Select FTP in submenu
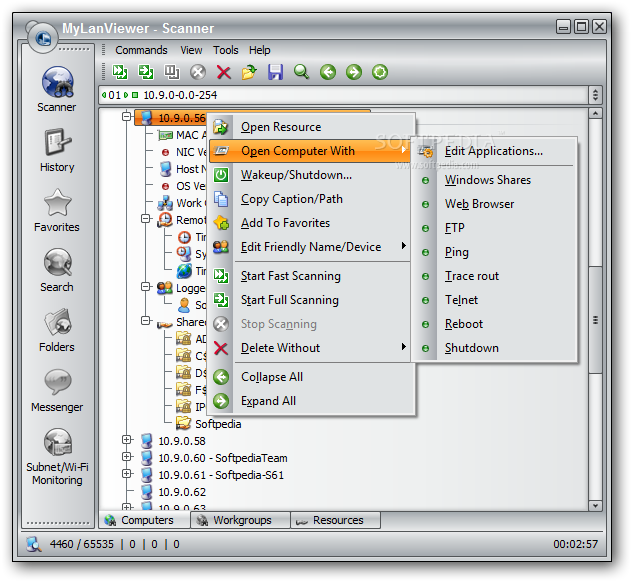632x582 pixels. click(x=495, y=228)
